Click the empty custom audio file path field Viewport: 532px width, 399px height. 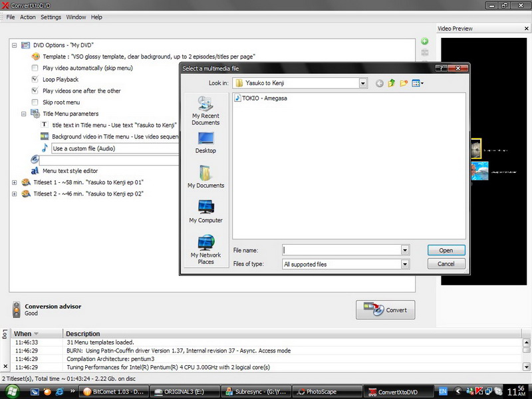(x=109, y=160)
